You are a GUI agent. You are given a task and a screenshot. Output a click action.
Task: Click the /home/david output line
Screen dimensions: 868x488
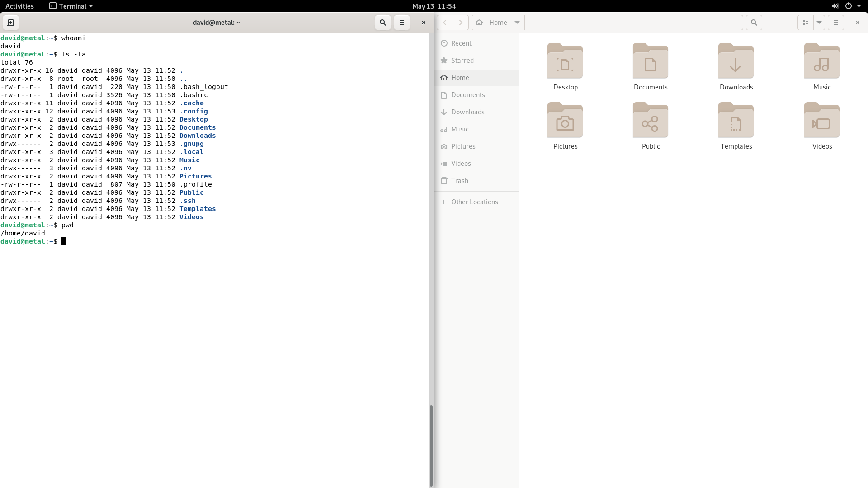tap(23, 233)
